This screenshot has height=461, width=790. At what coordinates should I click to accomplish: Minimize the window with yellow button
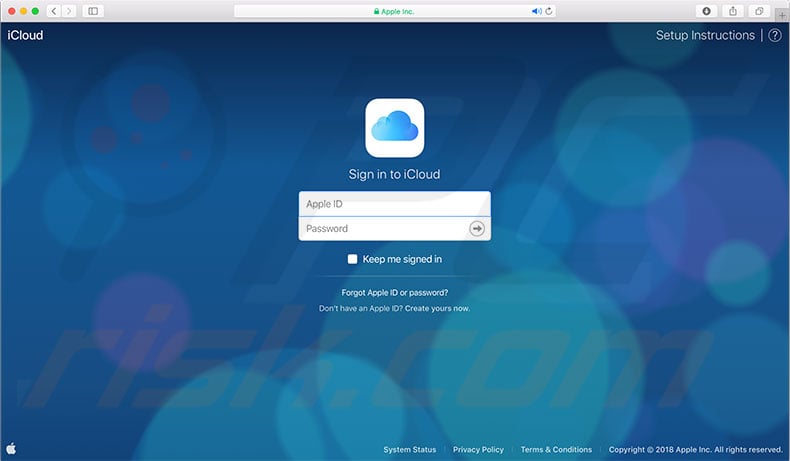tap(23, 11)
